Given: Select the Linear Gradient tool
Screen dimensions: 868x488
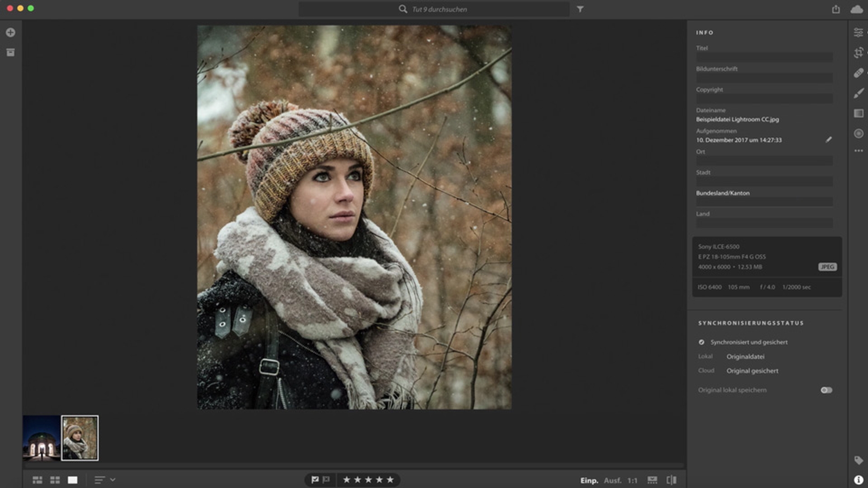Looking at the screenshot, I should 858,113.
